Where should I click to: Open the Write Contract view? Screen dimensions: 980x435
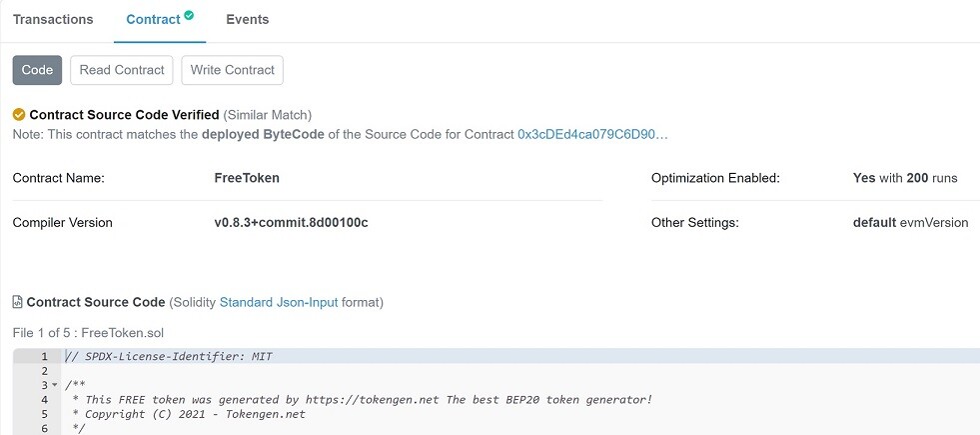click(x=233, y=70)
